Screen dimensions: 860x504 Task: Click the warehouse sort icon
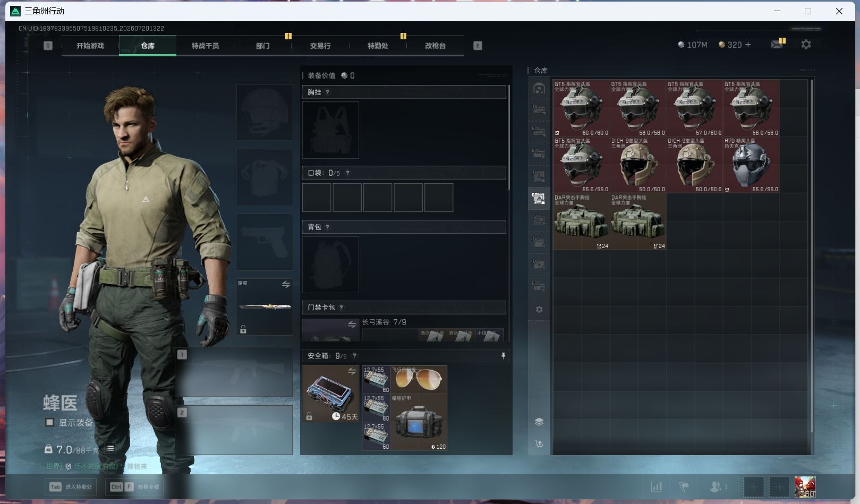tap(539, 444)
